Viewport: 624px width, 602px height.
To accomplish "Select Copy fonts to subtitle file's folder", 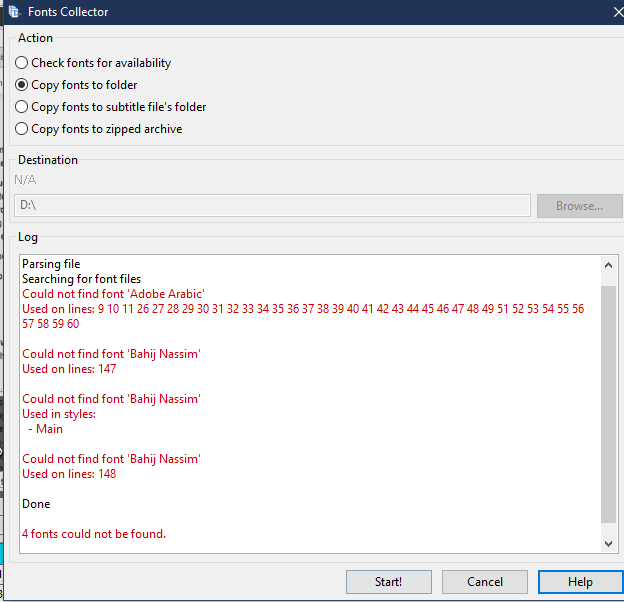I will (x=22, y=107).
